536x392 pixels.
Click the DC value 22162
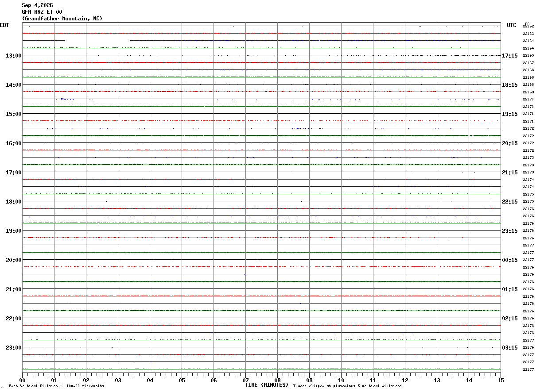point(528,26)
